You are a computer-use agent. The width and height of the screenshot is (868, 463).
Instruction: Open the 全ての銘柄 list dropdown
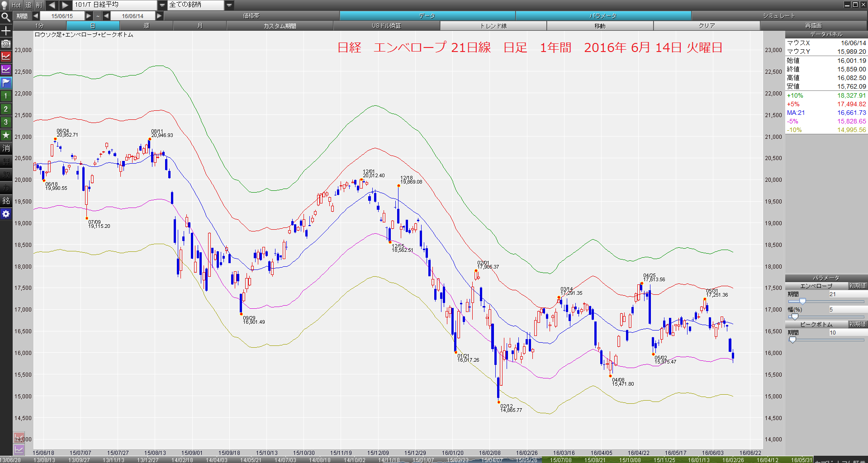229,5
